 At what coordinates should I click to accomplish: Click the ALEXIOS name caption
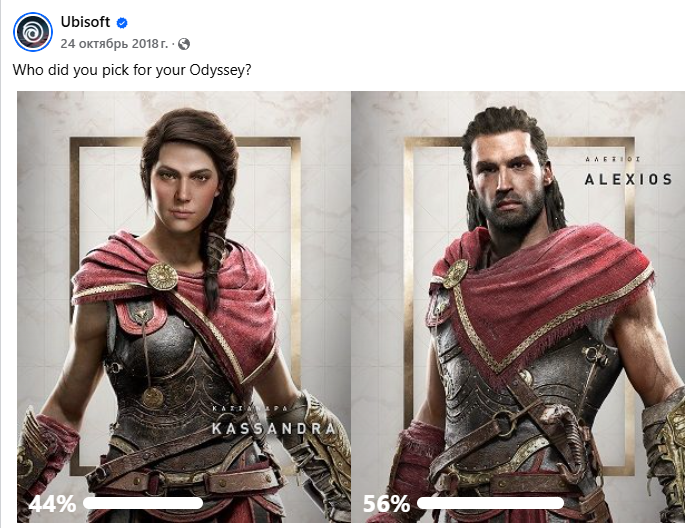pyautogui.click(x=628, y=179)
